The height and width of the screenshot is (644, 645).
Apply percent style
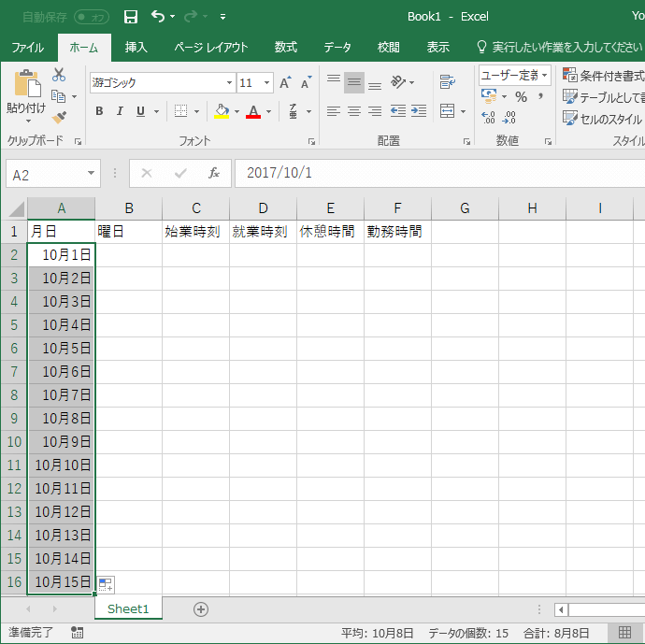point(521,97)
